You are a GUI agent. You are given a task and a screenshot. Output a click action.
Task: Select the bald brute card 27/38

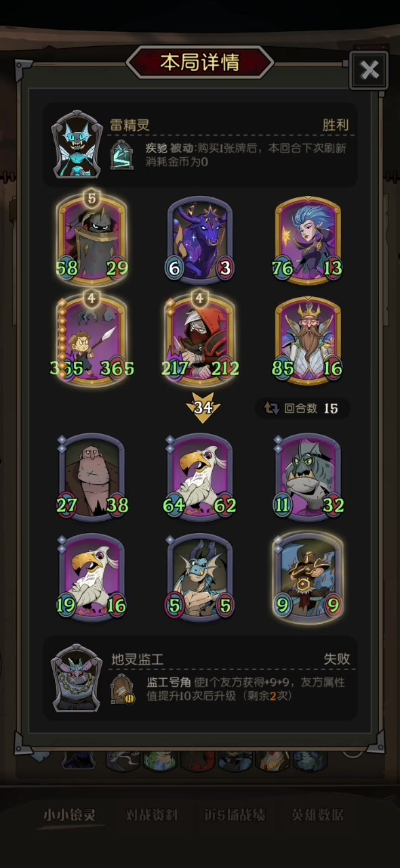coord(92,476)
